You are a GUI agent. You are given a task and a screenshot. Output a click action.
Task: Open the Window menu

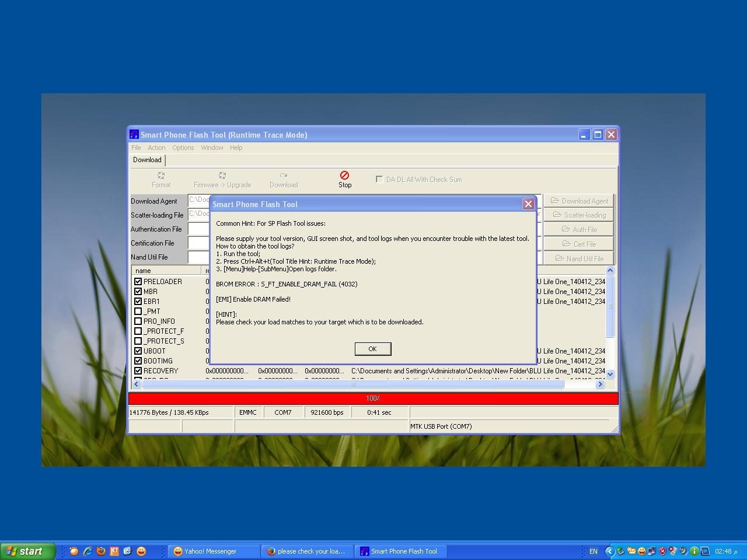click(212, 148)
